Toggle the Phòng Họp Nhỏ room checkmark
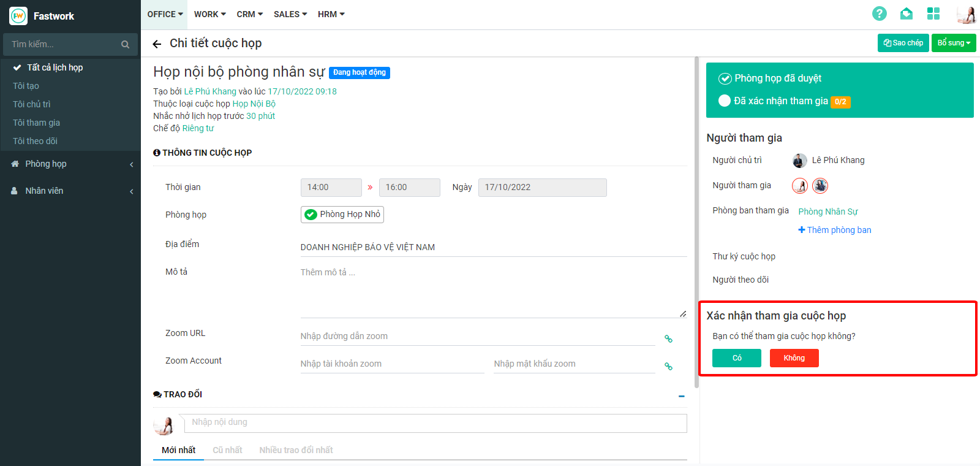The width and height of the screenshot is (980, 466). click(x=311, y=214)
